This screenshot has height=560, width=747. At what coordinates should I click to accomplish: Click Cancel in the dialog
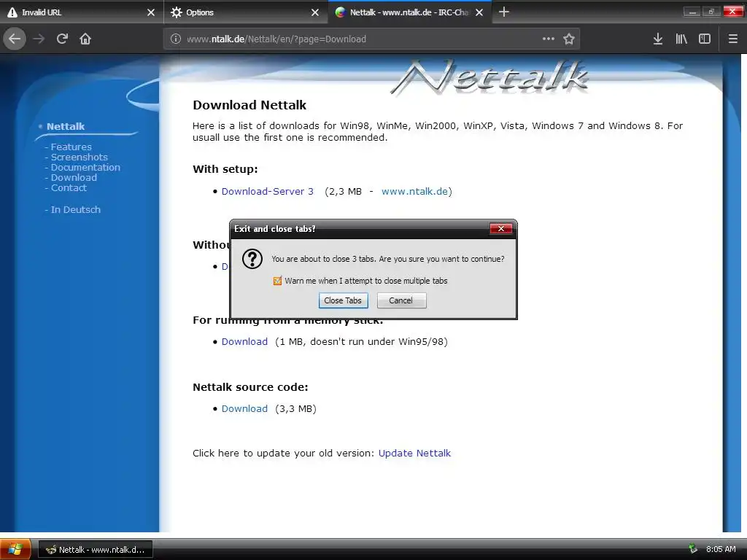(401, 300)
